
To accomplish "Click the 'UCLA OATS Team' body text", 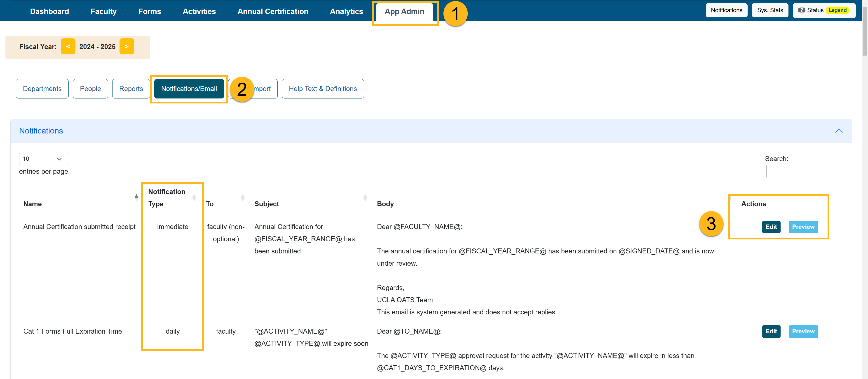I will (404, 300).
